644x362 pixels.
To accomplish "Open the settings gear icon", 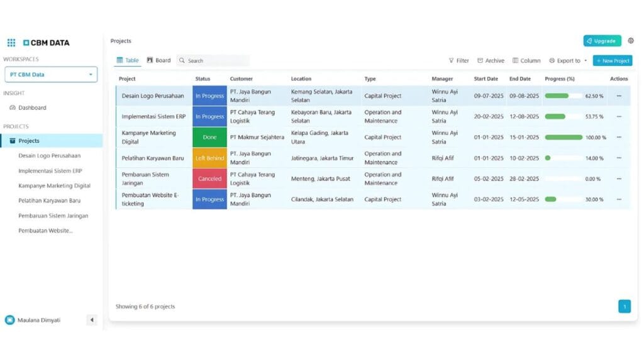I will 631,41.
